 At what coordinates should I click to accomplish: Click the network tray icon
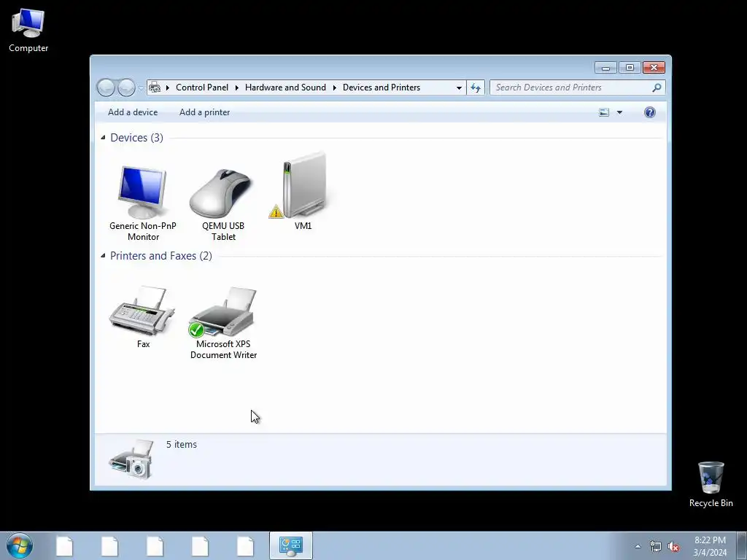[656, 547]
